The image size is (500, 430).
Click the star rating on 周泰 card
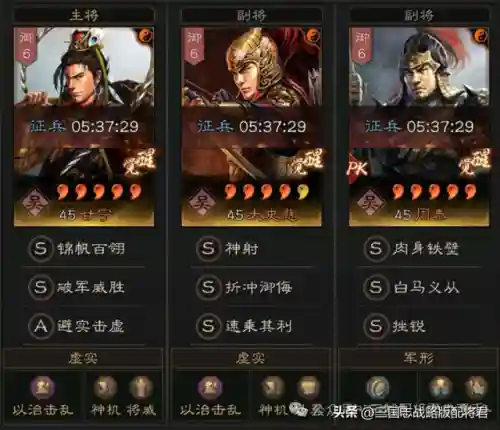click(434, 192)
